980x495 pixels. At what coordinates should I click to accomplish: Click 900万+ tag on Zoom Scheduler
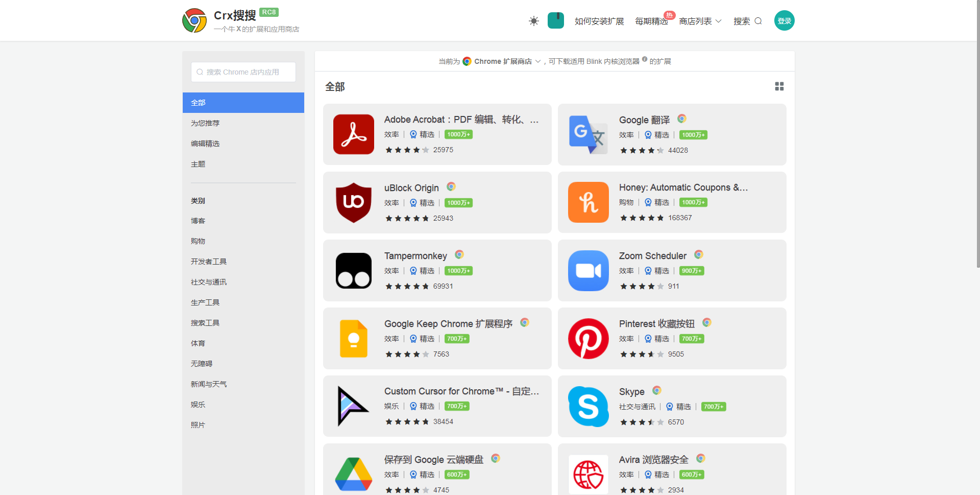[692, 271]
